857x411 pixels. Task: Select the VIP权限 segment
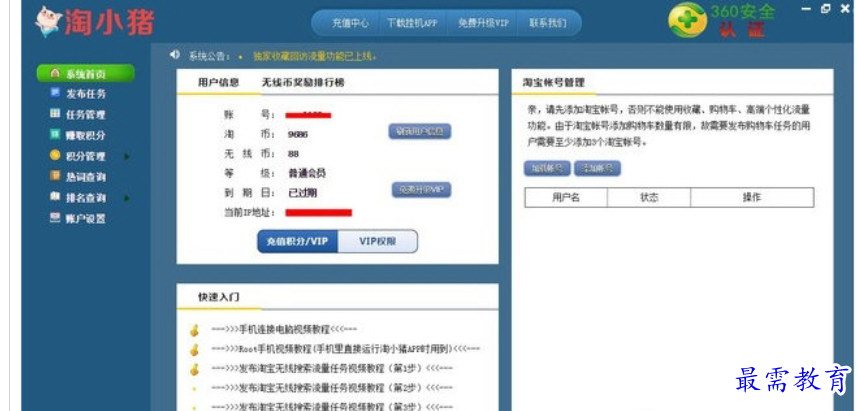pyautogui.click(x=378, y=241)
